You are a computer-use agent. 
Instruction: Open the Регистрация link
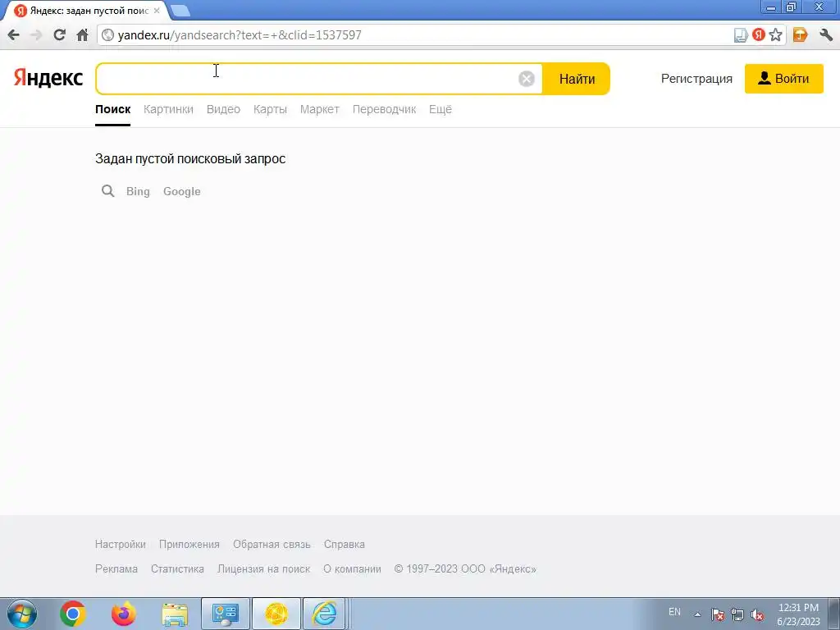click(696, 79)
